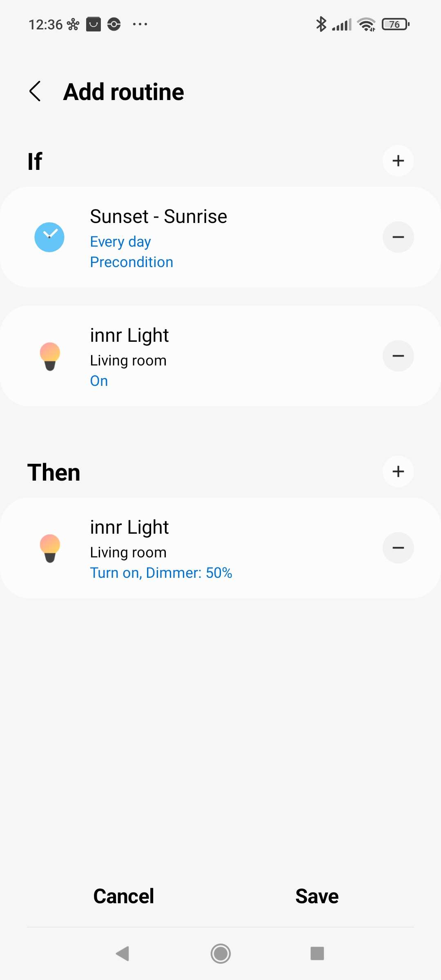Tap the light bulb icon in Then section
The image size is (441, 980).
coord(50,548)
